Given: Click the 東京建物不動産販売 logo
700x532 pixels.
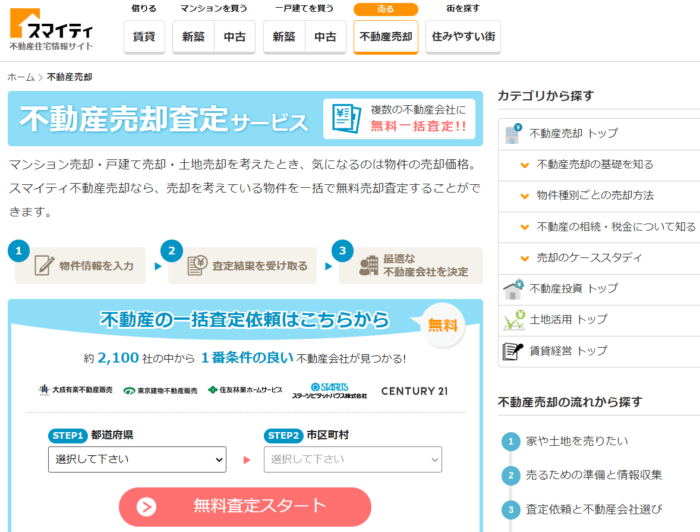Looking at the screenshot, I should [160, 391].
